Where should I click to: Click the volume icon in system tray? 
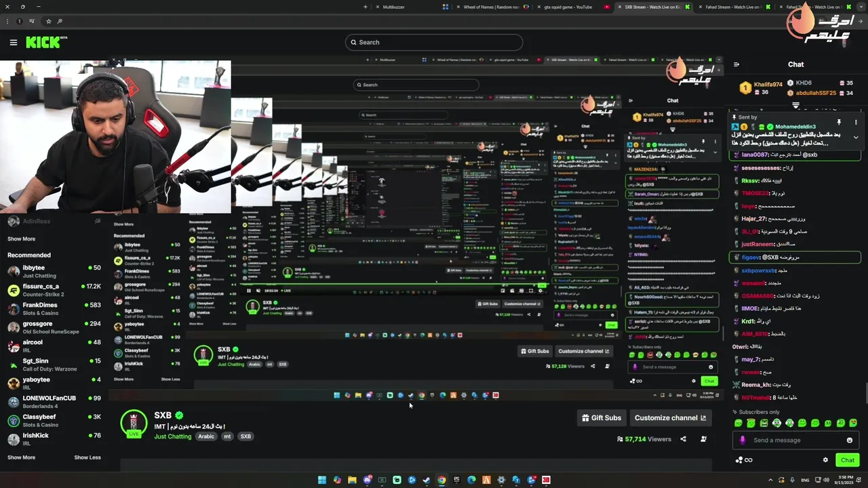[x=826, y=480]
